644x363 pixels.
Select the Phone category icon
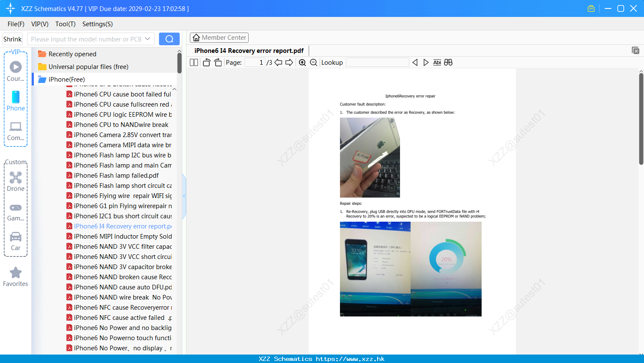(x=16, y=101)
